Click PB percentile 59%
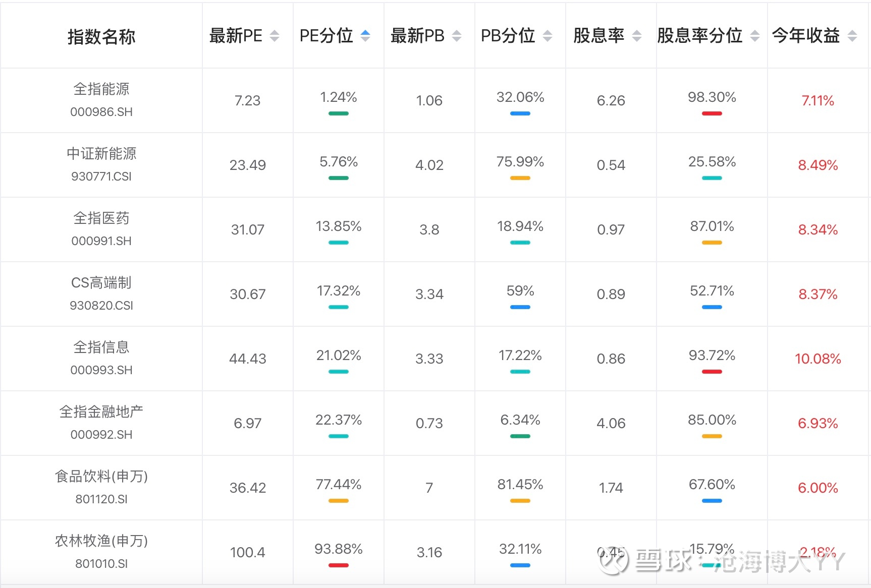871x588 pixels. (520, 291)
